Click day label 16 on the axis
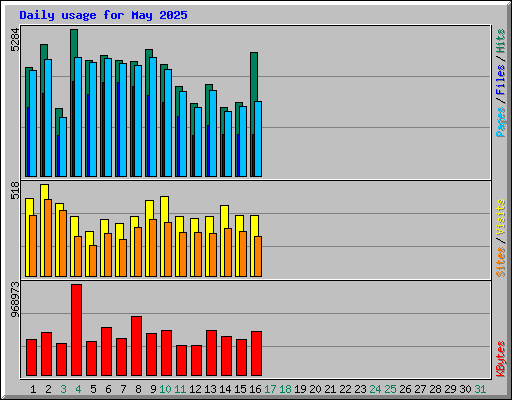Viewport: 512px width, 400px height. (255, 389)
